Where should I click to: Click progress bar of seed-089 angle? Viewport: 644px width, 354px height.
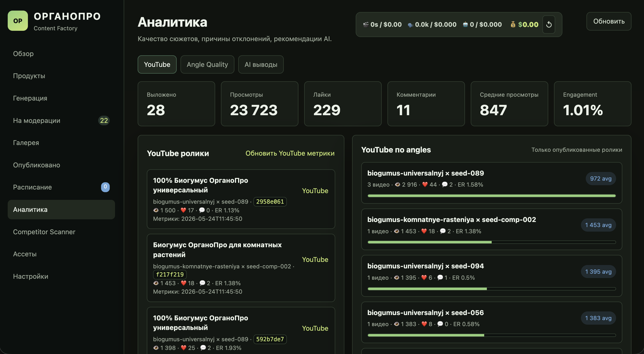491,196
